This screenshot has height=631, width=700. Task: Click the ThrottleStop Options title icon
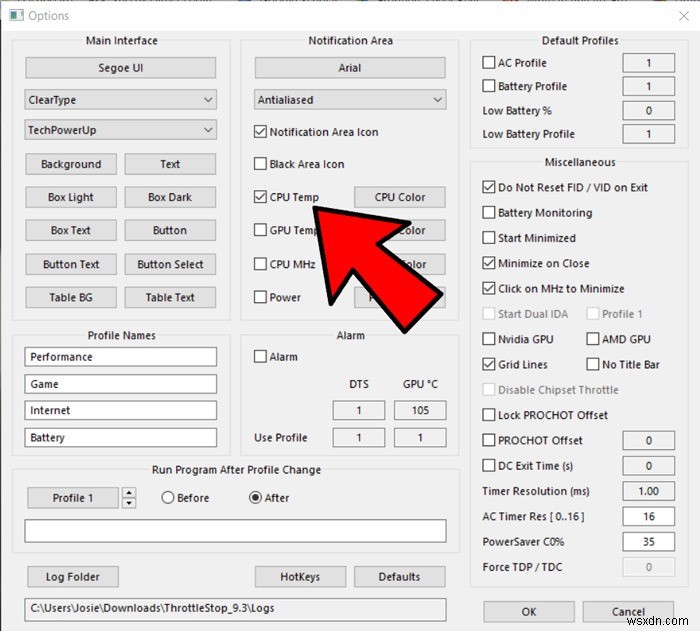17,16
